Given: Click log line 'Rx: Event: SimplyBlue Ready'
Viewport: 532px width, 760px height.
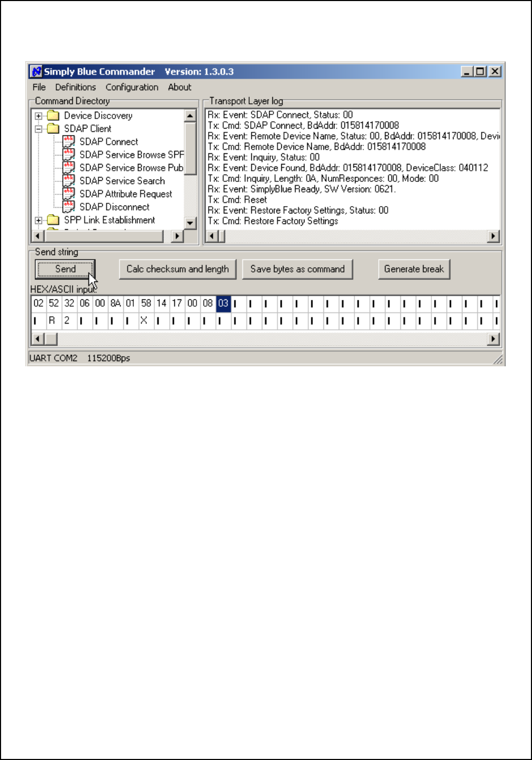Looking at the screenshot, I should pyautogui.click(x=301, y=189).
